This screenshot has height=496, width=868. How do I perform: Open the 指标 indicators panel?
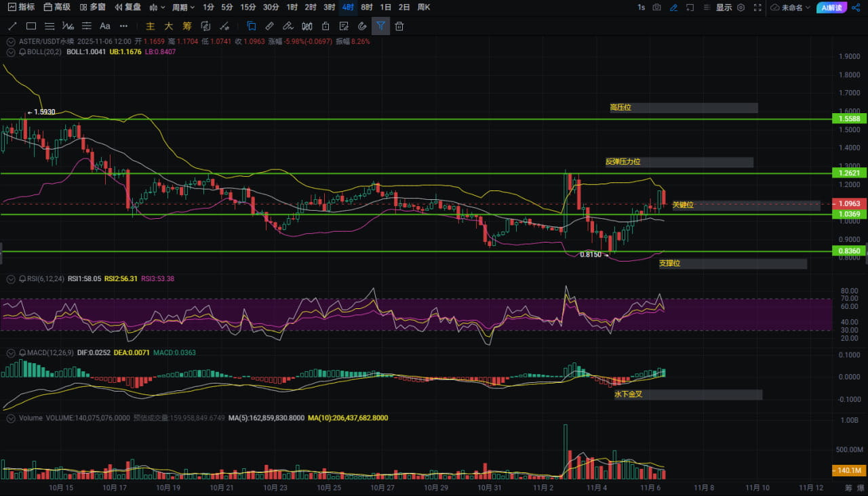21,7
